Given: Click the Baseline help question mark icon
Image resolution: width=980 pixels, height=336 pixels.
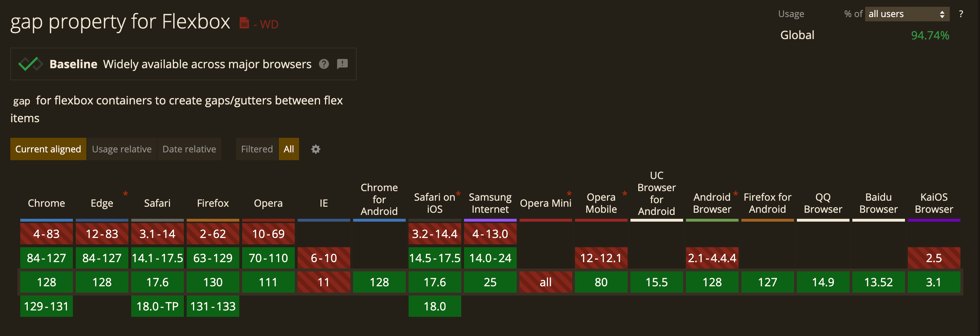Looking at the screenshot, I should (324, 64).
